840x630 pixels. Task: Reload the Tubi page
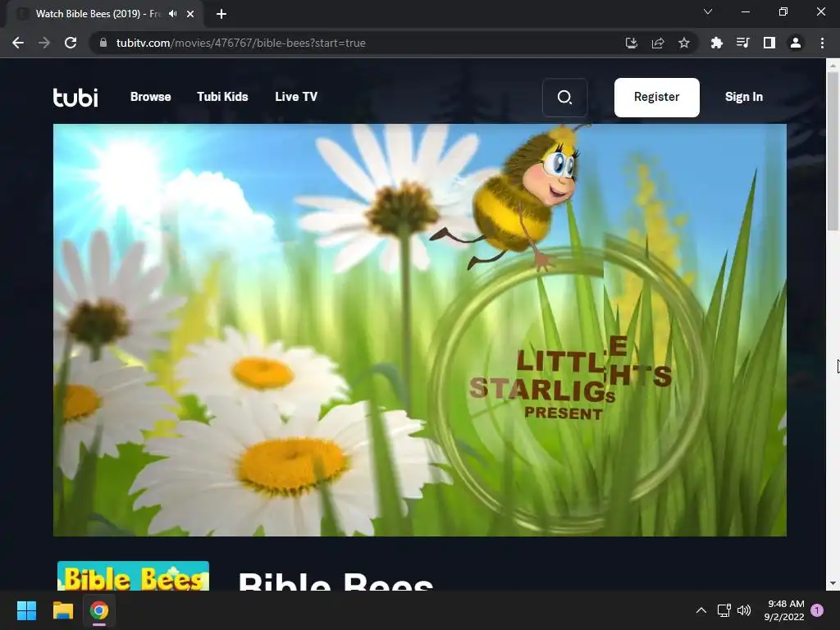click(x=71, y=43)
